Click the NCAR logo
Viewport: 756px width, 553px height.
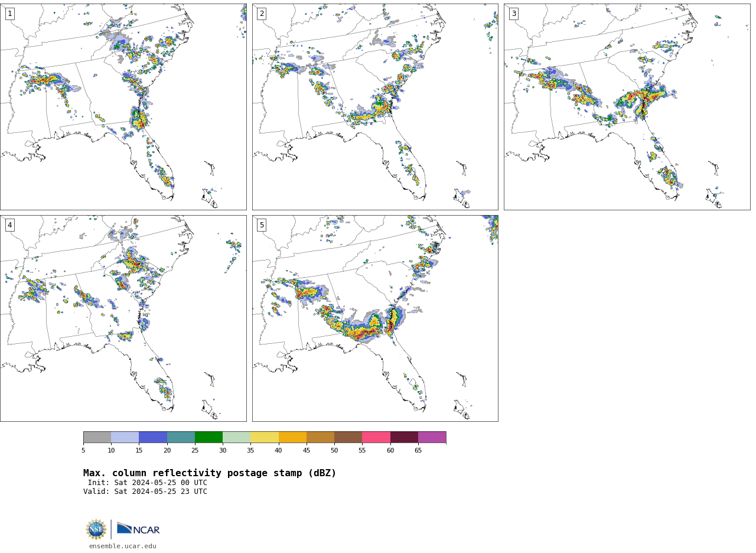(138, 529)
